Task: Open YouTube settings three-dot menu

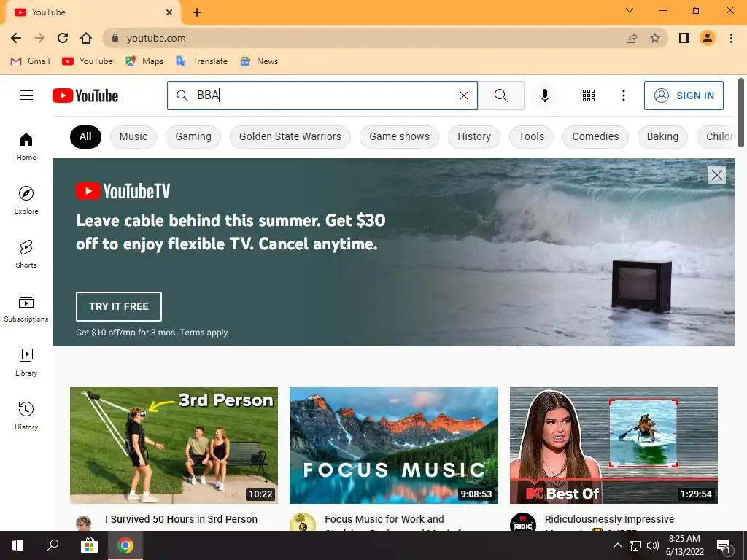Action: (x=623, y=96)
